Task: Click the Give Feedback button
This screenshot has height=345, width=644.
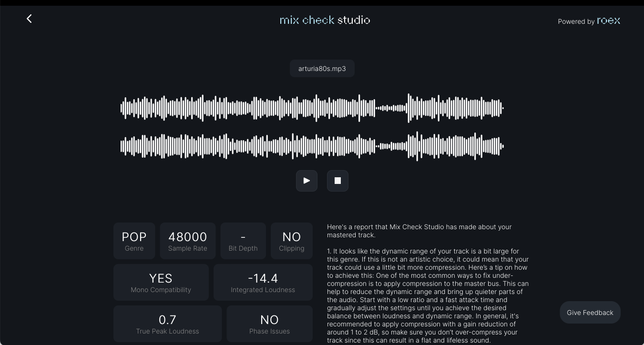Action: click(x=590, y=313)
